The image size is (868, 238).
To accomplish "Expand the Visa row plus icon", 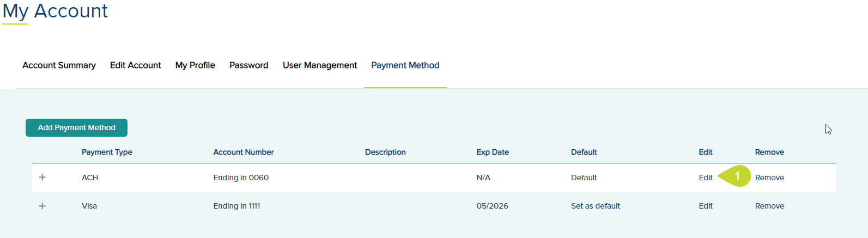I will 43,206.
